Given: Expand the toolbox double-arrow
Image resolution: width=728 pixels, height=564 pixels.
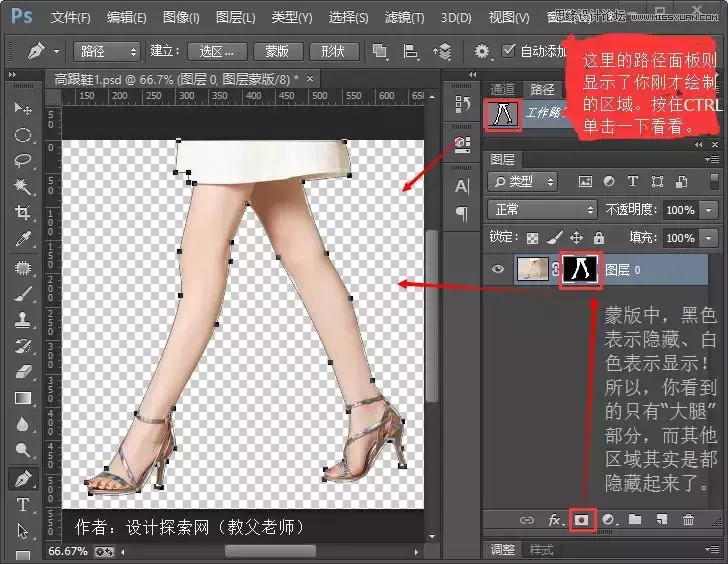Looking at the screenshot, I should pyautogui.click(x=13, y=74).
